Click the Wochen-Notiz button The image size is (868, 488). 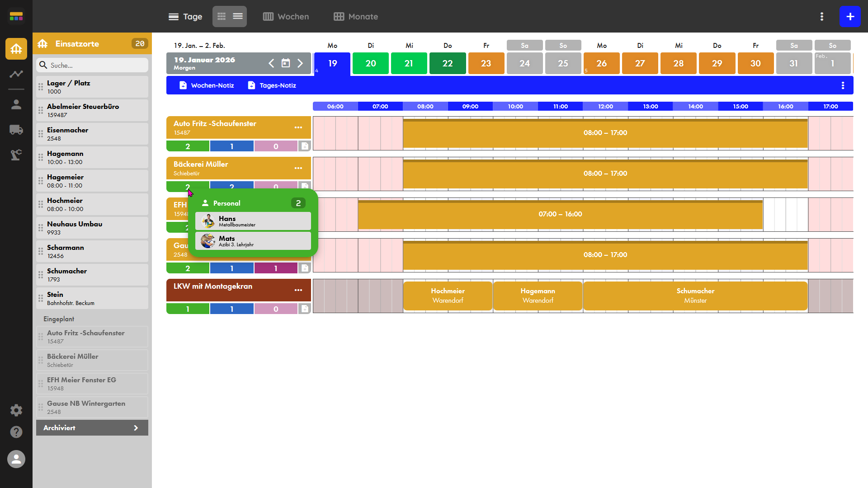click(207, 85)
